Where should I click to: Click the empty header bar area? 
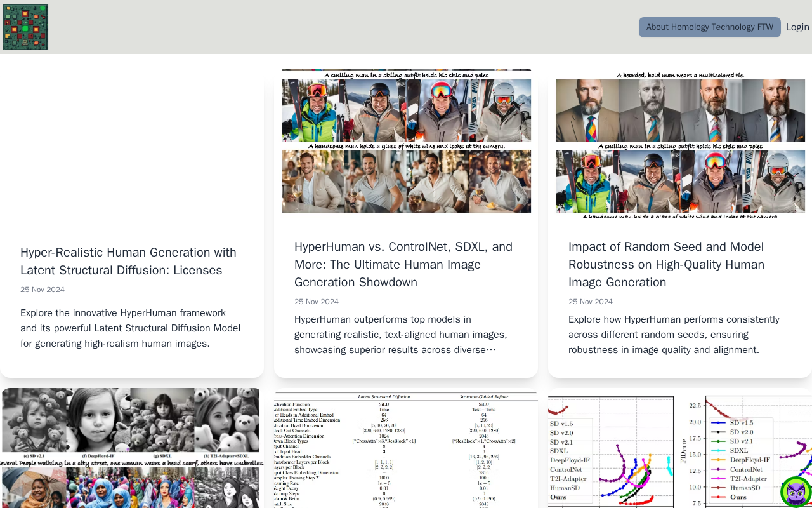[343, 27]
